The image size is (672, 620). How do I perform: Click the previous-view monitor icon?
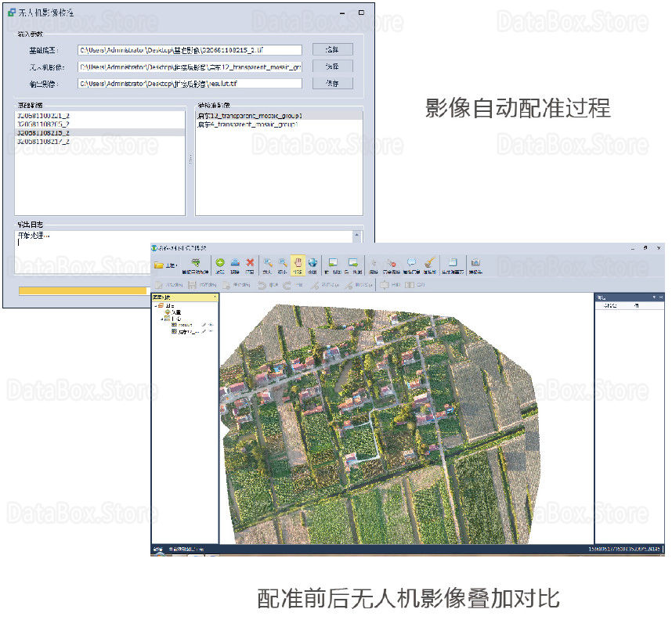[x=333, y=263]
